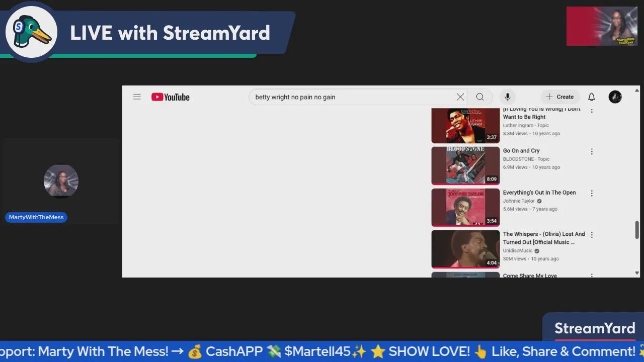Click the top-right MartyWithTheMess overlay image
This screenshot has width=644, height=362.
(602, 26)
